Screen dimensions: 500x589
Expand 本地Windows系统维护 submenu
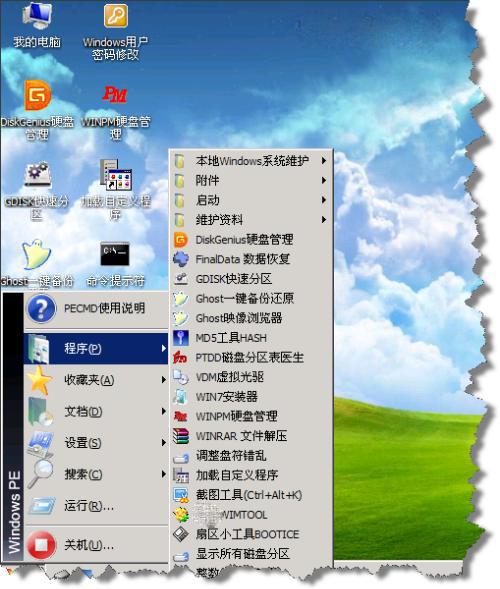(x=251, y=161)
